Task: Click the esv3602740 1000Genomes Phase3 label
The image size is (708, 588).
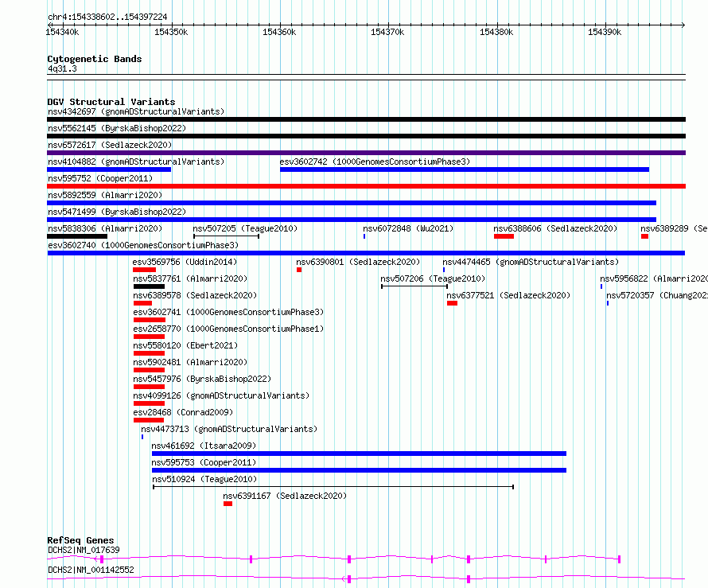Action: coord(143,245)
